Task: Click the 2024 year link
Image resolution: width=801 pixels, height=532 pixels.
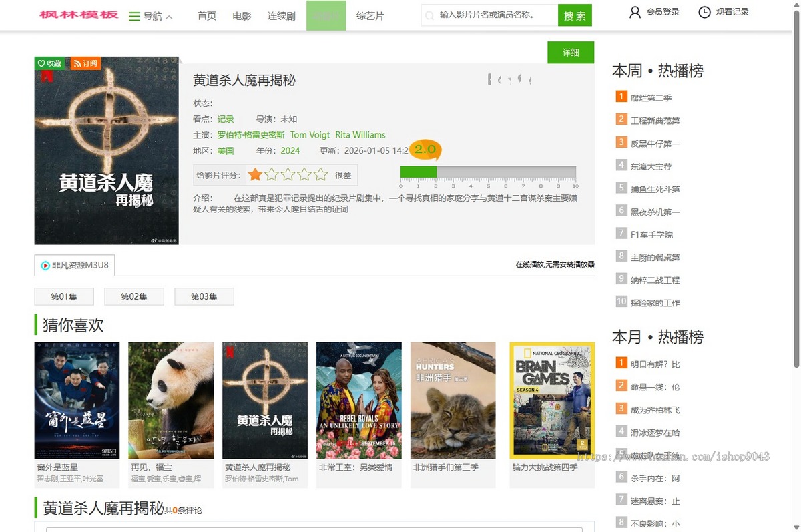Action: [290, 151]
